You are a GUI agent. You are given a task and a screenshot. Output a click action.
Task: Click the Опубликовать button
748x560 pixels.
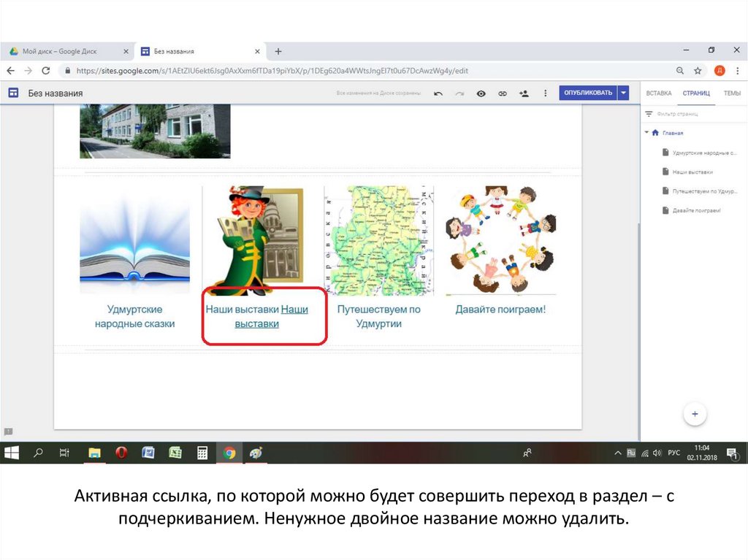(588, 93)
